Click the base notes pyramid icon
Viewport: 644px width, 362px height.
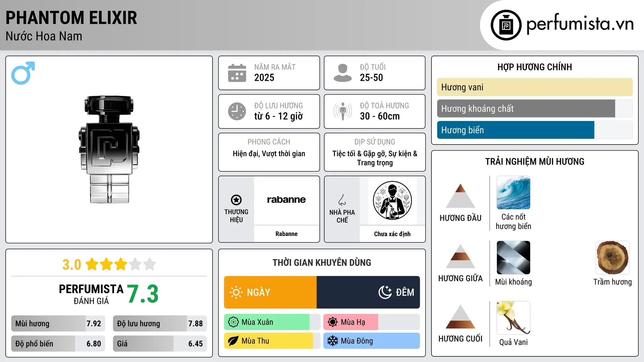460,316
